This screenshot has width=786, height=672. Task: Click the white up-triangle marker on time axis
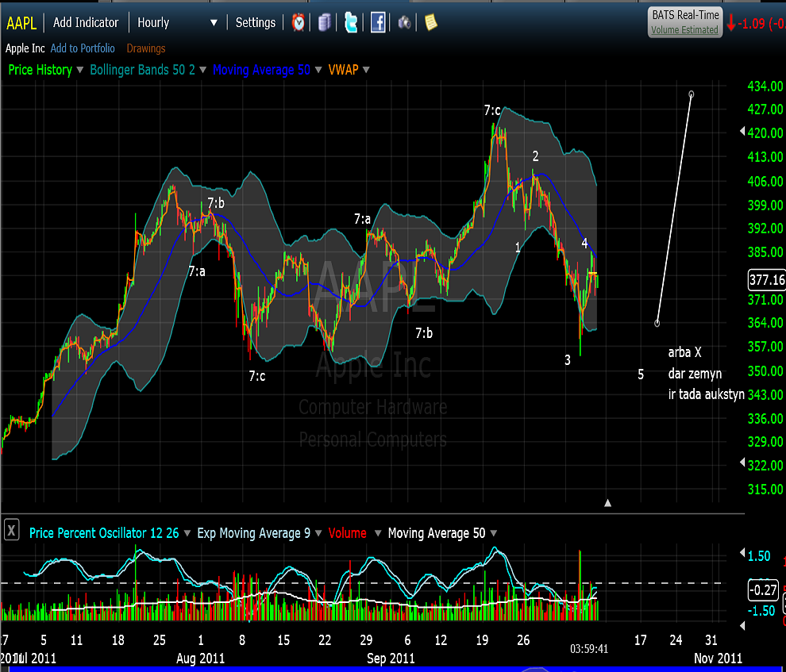607,503
